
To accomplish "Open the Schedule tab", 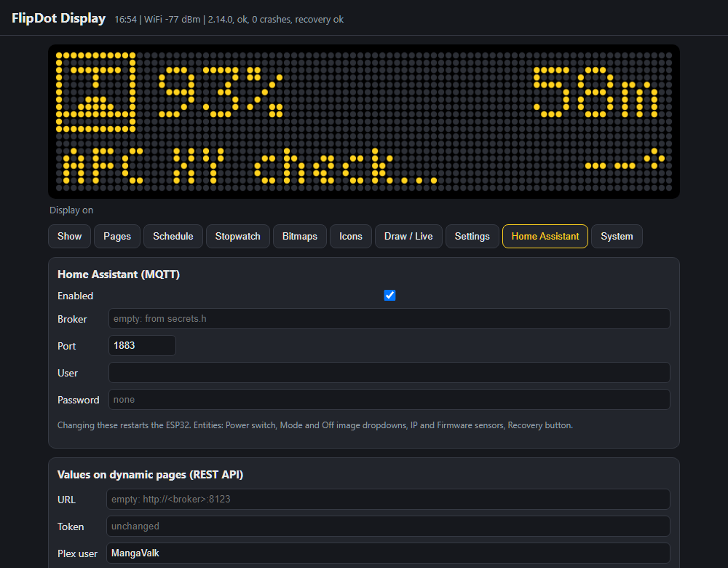I will [173, 237].
